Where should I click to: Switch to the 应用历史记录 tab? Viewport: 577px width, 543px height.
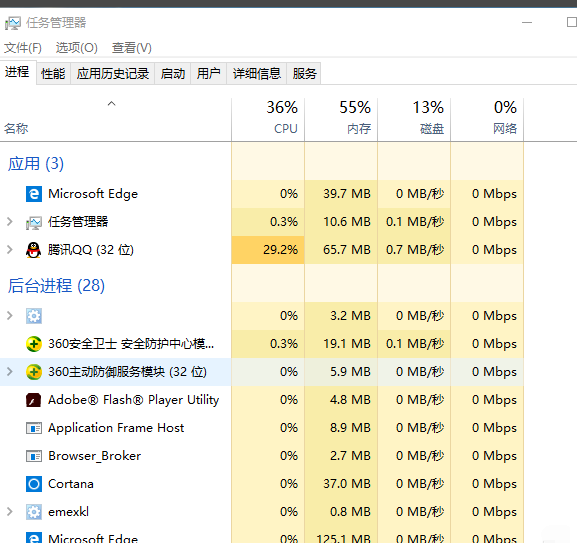113,74
